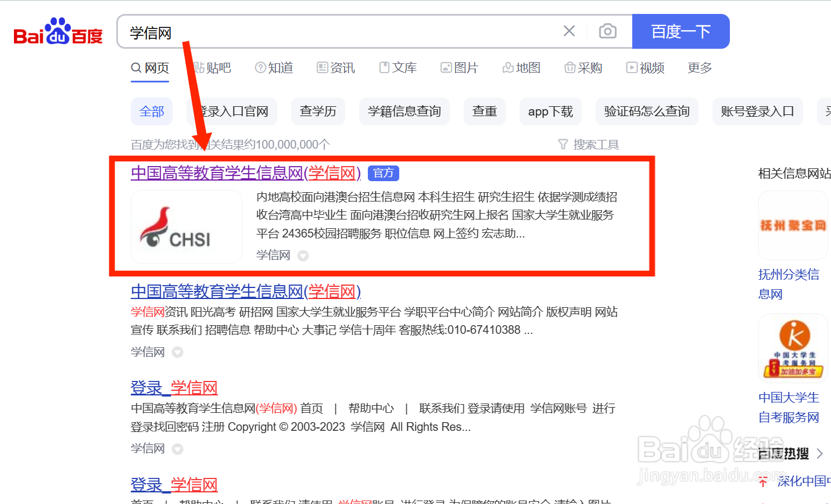Click the 官方 badge
Viewport: 831px width, 504px height.
pyautogui.click(x=384, y=173)
